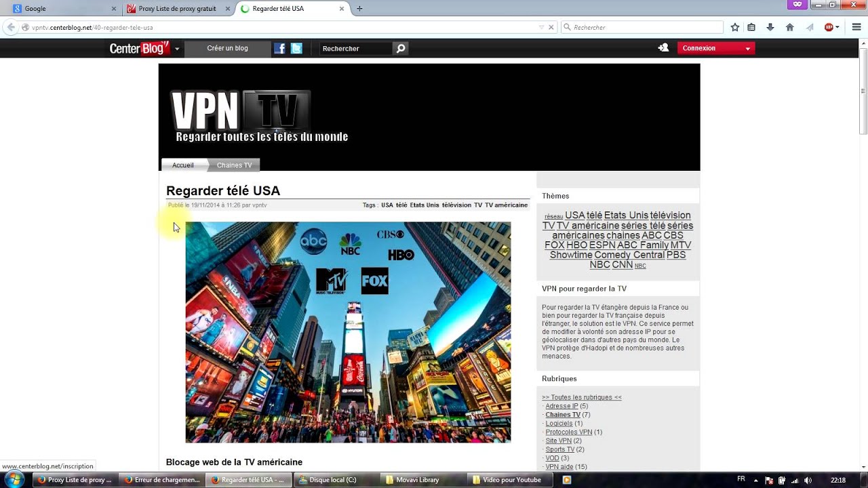This screenshot has height=488, width=868.
Task: Click the Comedy Central theme tag
Action: click(x=629, y=255)
